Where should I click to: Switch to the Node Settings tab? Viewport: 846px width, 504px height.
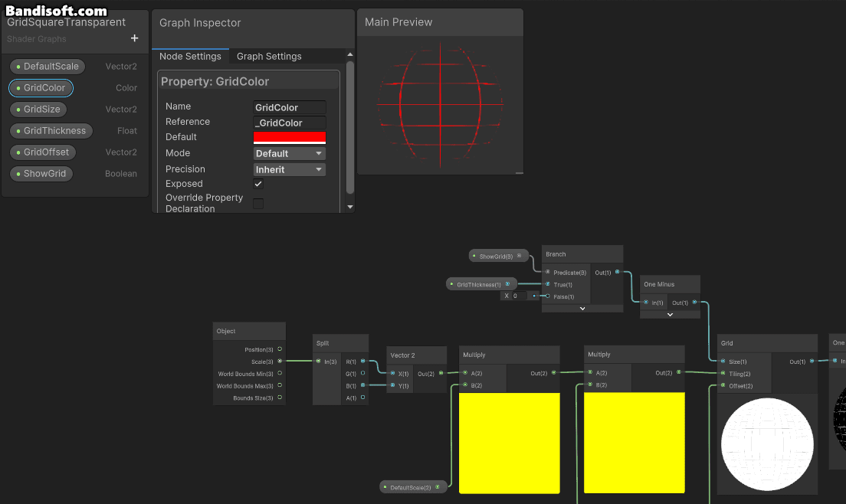190,56
